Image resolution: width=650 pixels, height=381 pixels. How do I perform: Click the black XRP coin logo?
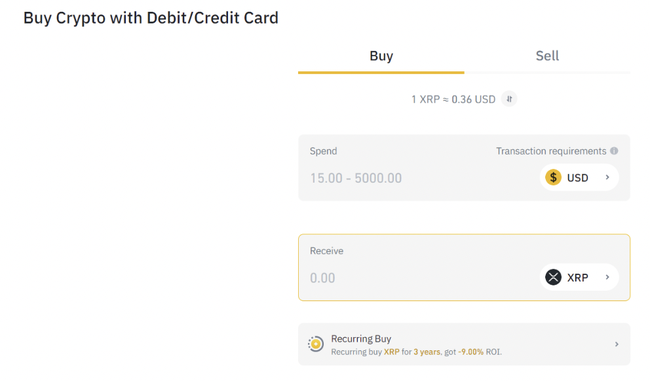(x=553, y=277)
